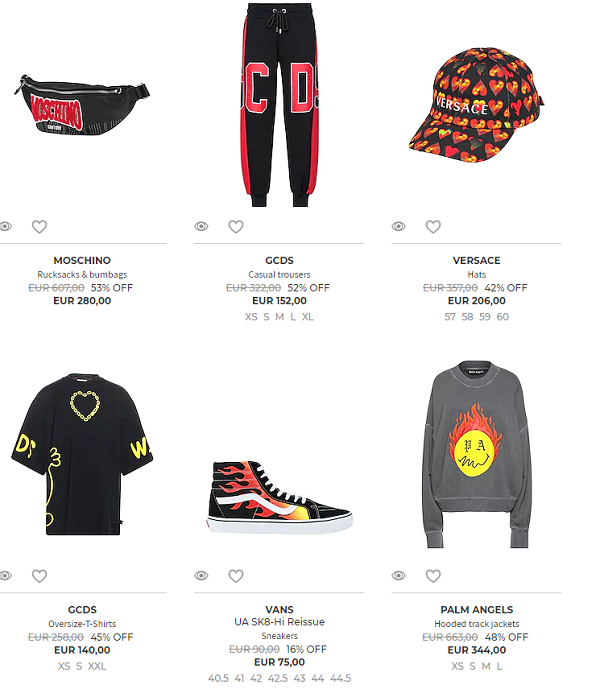This screenshot has height=693, width=600.
Task: Click heart icon under Versace hat
Action: (x=433, y=227)
